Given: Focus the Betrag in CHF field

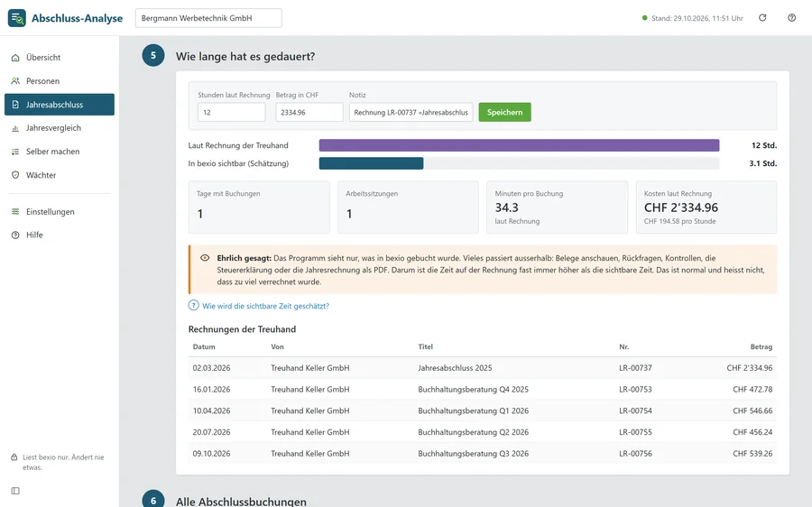Looking at the screenshot, I should (309, 113).
